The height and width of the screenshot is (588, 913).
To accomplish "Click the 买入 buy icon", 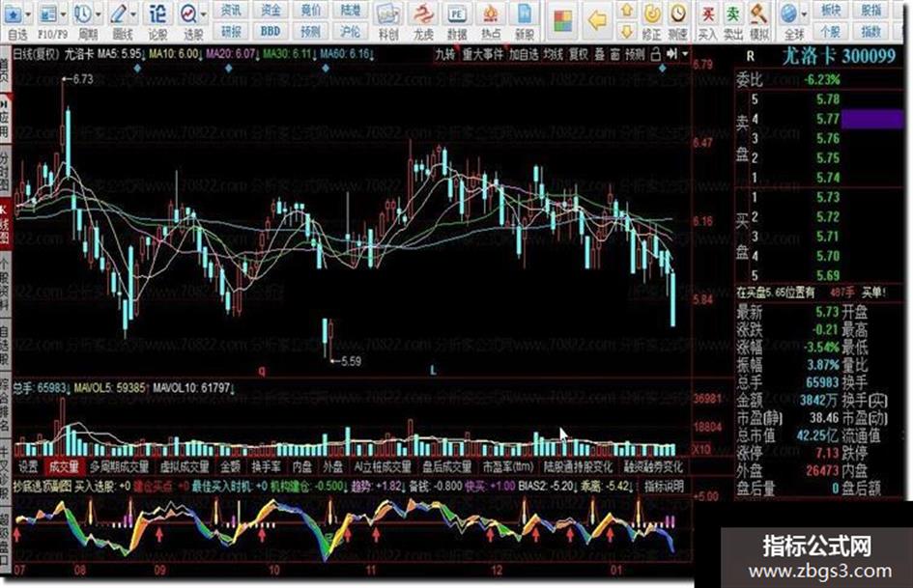I will [707, 14].
